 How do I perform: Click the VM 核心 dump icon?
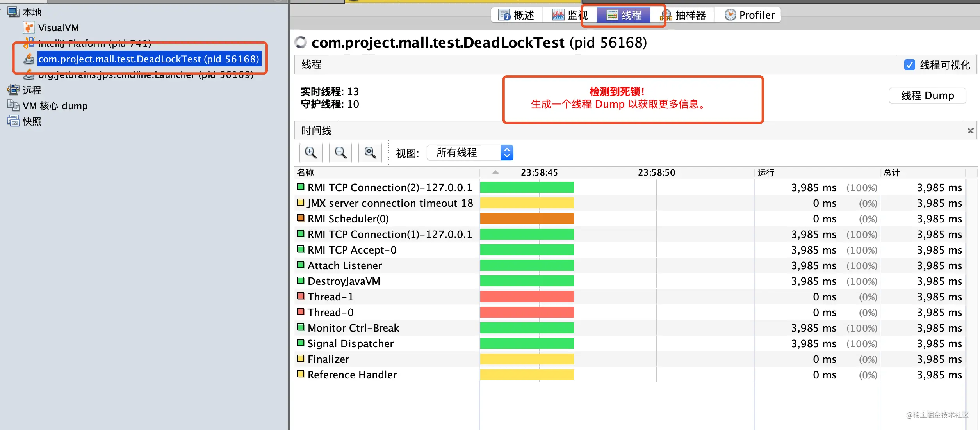13,106
